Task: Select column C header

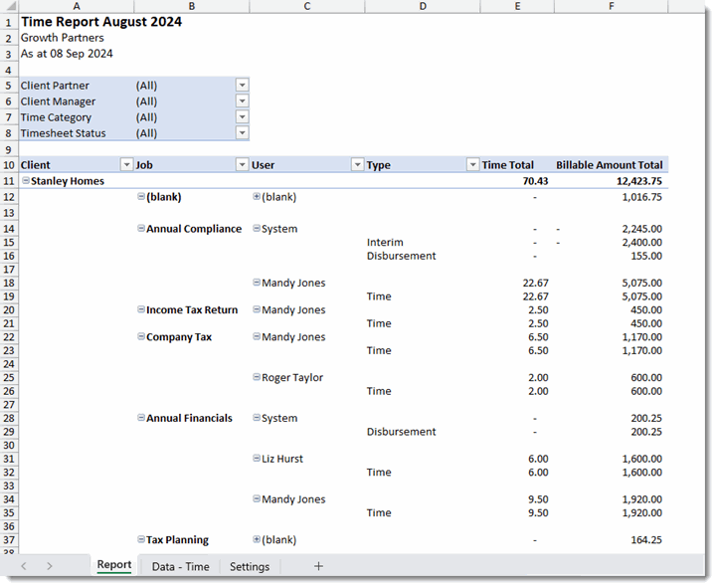Action: [x=307, y=6]
